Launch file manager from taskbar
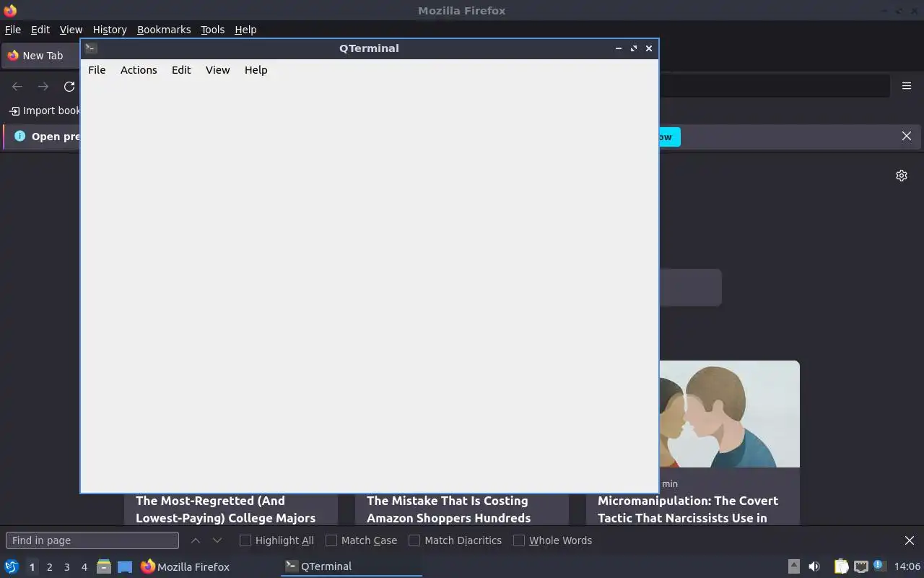This screenshot has width=924, height=578. (x=104, y=566)
